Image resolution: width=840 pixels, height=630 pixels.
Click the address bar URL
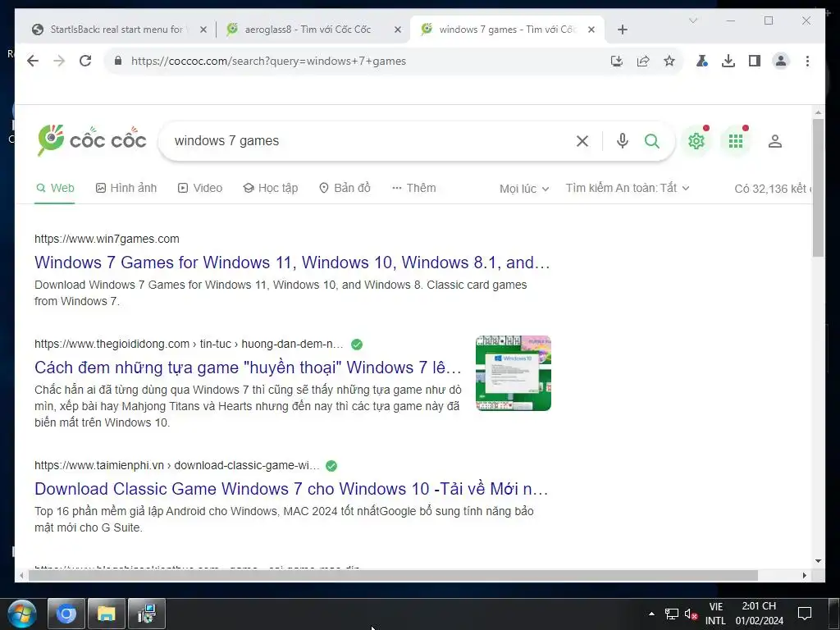pos(268,61)
